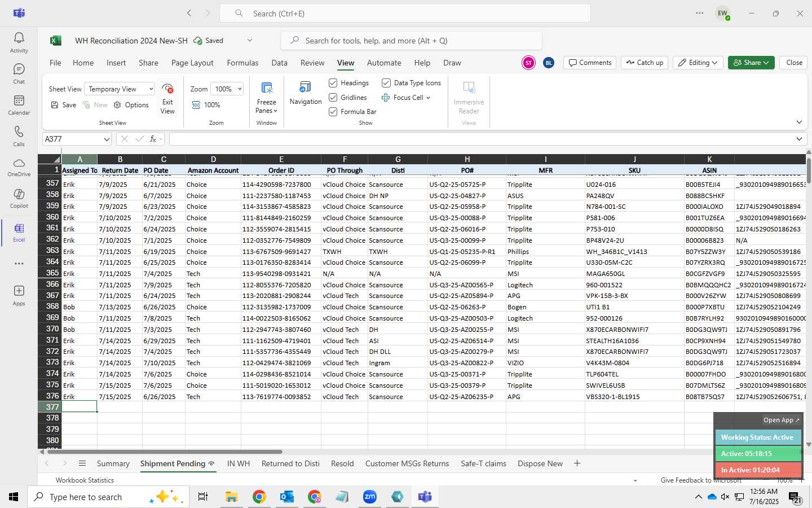Expand Sheet View dropdown Temporary View
Screen dimensions: 812x508
[x=120, y=89]
